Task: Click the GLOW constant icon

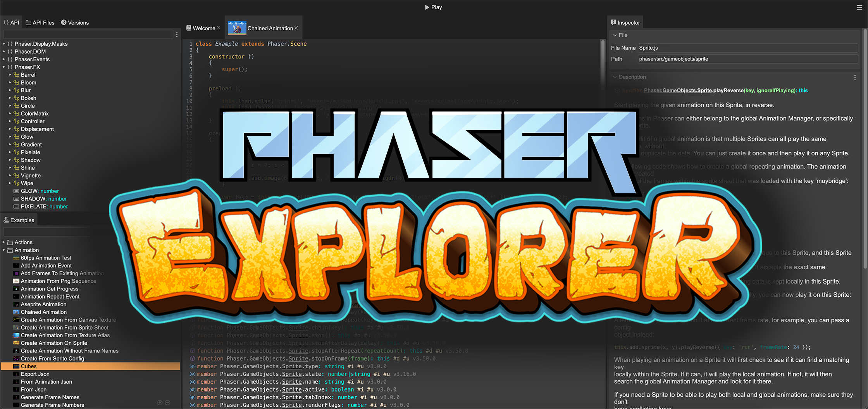Action: click(16, 191)
